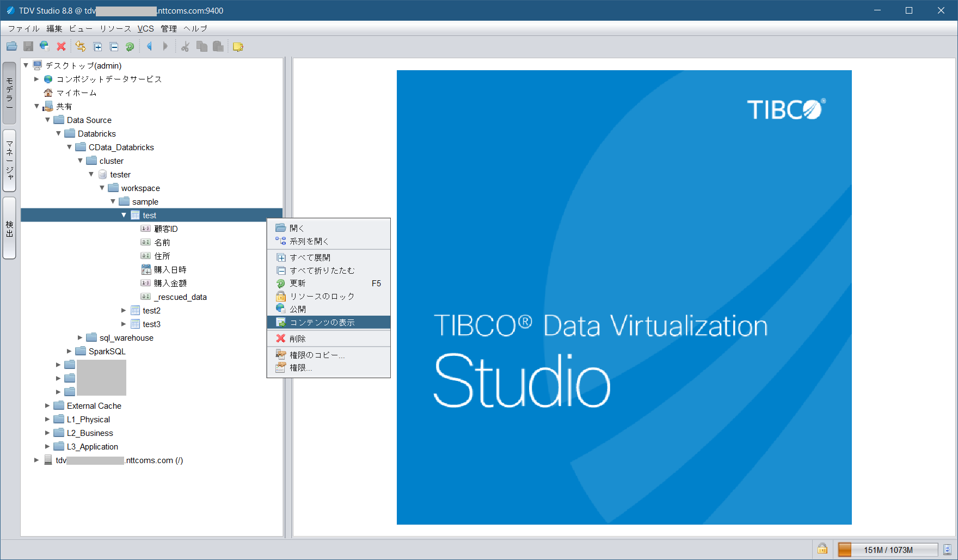
Task: Open the ヘルプ menu
Action: (195, 29)
